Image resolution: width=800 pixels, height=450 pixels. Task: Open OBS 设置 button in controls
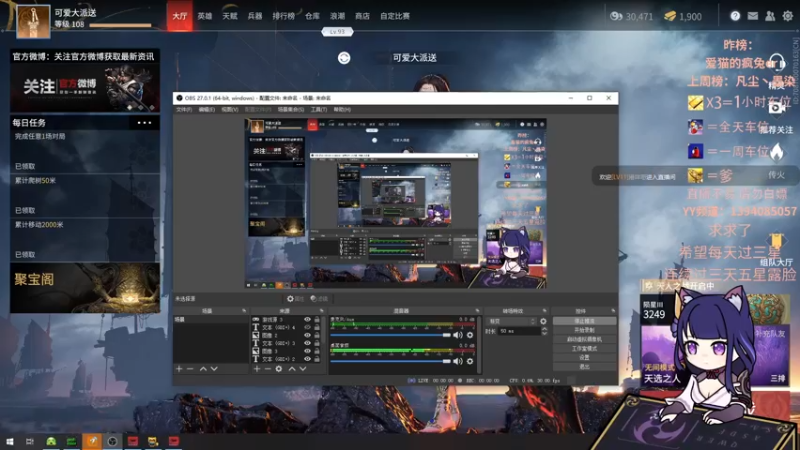click(584, 358)
